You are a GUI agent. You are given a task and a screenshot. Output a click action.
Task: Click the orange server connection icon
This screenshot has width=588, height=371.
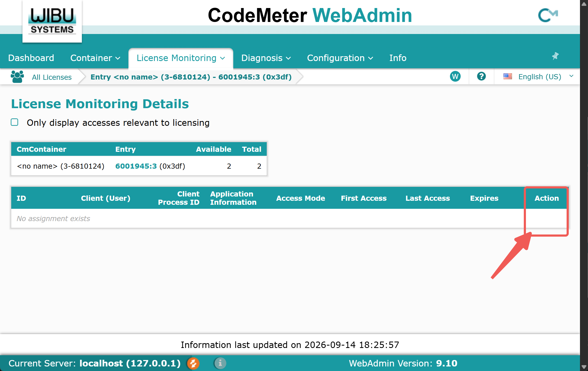(193, 363)
